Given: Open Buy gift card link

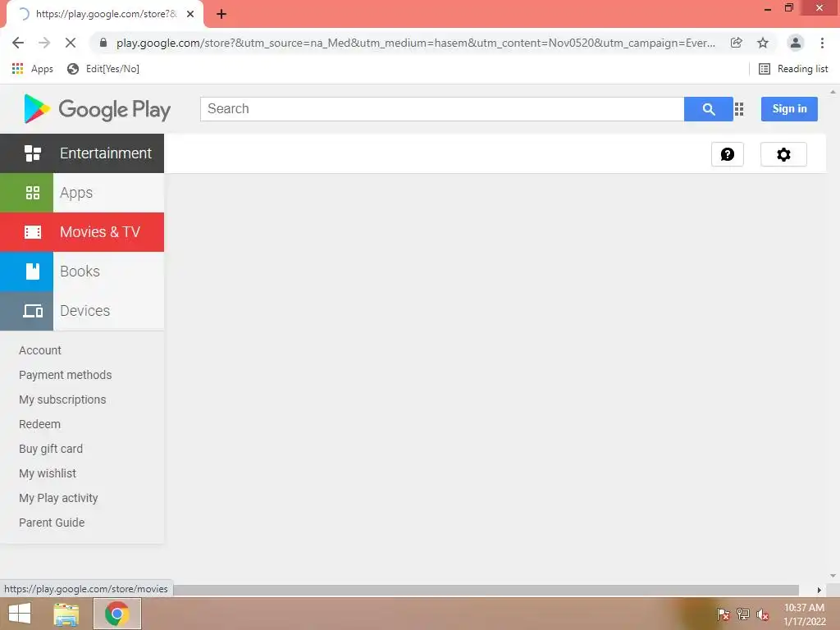Looking at the screenshot, I should 51,449.
